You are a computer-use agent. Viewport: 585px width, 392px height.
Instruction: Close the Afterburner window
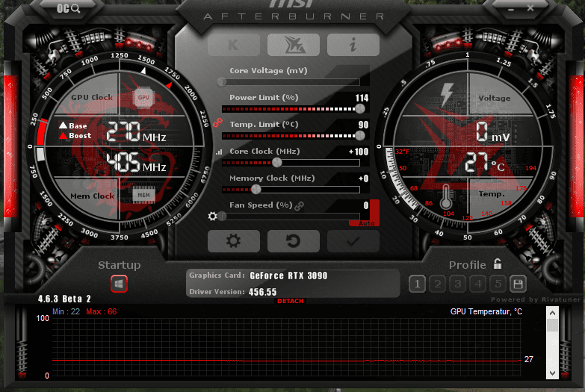(530, 7)
